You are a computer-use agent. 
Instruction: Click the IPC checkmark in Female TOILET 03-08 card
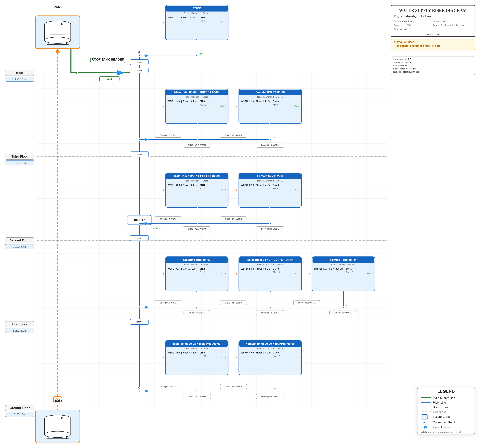click(297, 106)
